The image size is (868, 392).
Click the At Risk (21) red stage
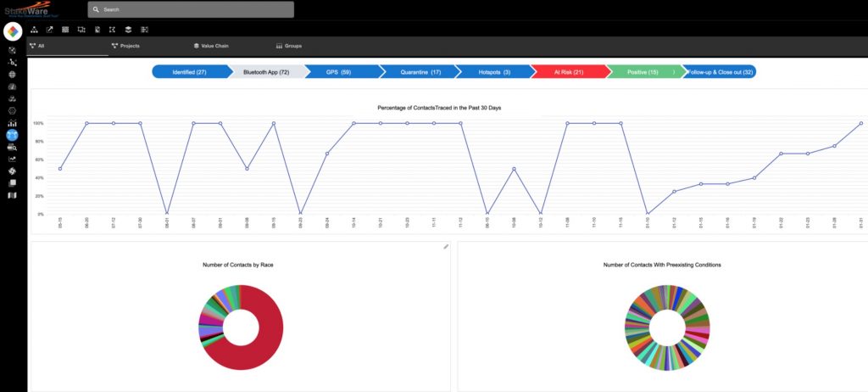(568, 72)
